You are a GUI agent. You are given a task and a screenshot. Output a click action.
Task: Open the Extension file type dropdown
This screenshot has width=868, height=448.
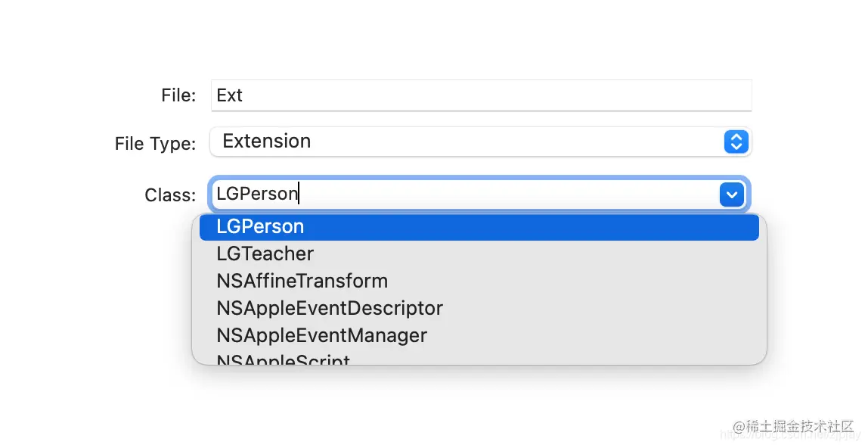pos(469,142)
